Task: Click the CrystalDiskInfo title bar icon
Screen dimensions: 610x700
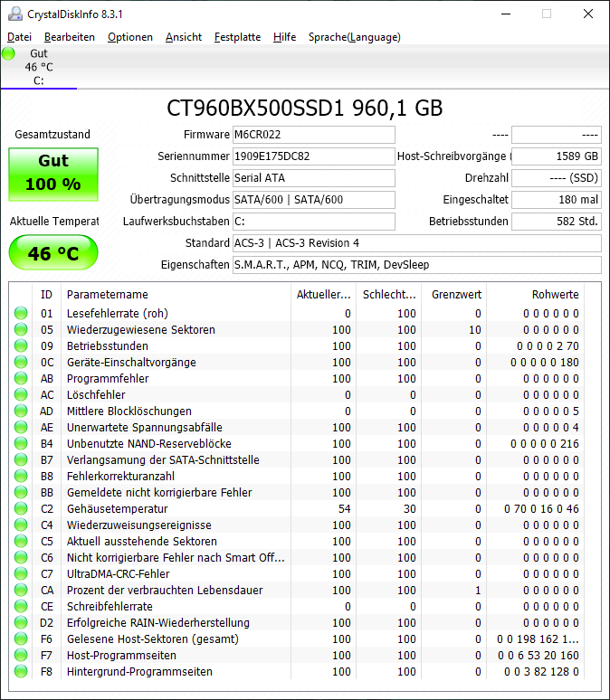Action: [x=14, y=14]
